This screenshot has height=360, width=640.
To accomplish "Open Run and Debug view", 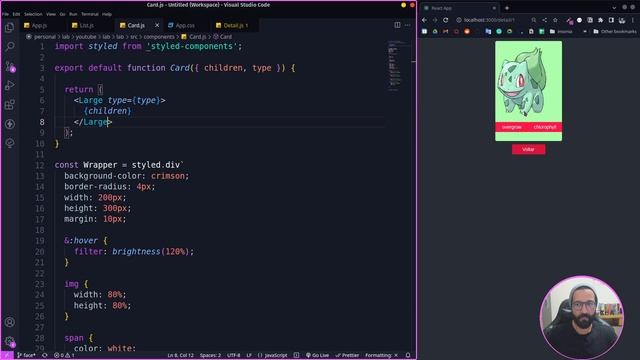I will (9, 85).
